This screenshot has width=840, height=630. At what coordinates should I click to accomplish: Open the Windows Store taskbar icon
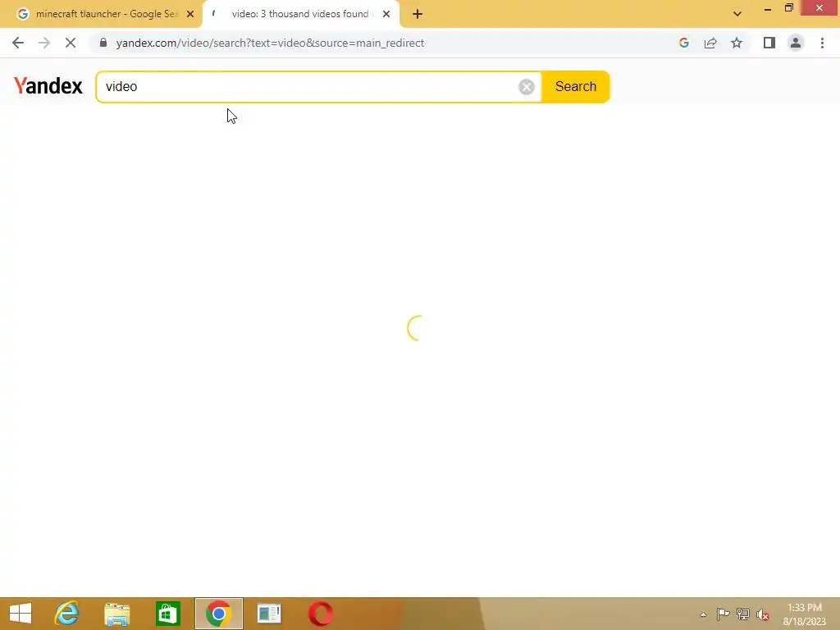click(x=167, y=614)
